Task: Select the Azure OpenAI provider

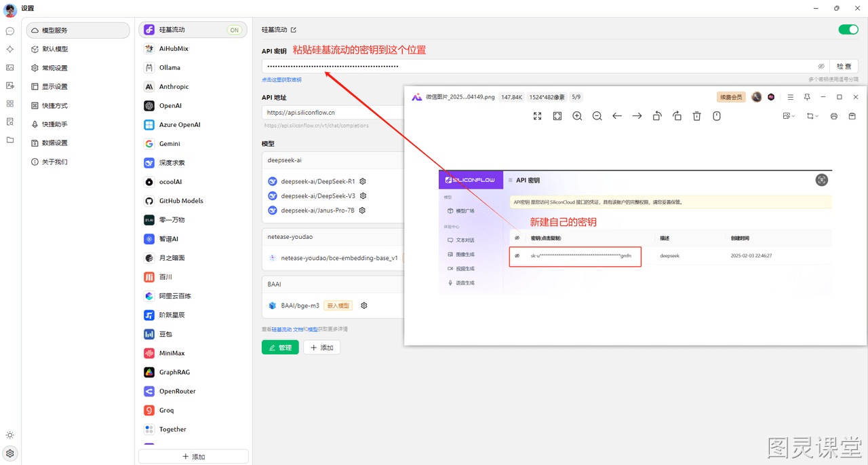Action: pyautogui.click(x=193, y=125)
